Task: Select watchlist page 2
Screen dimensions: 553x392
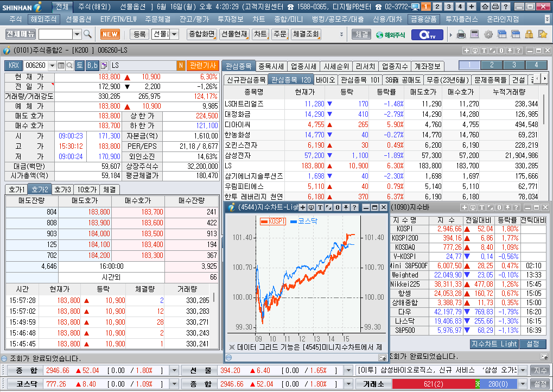Action: tap(492, 65)
